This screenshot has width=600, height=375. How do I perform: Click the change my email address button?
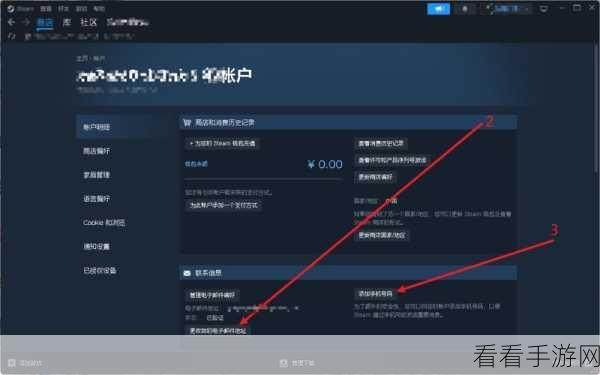pyautogui.click(x=218, y=331)
